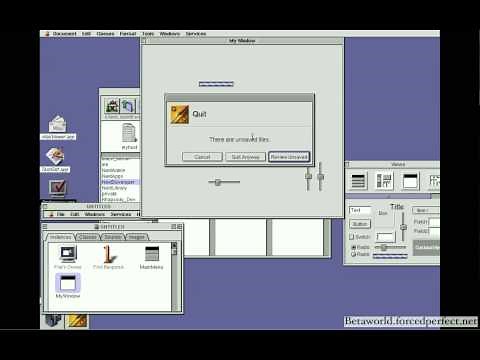The height and width of the screenshot is (360, 480).
Task: Open the Edit menu in the top bar
Action: 86,34
